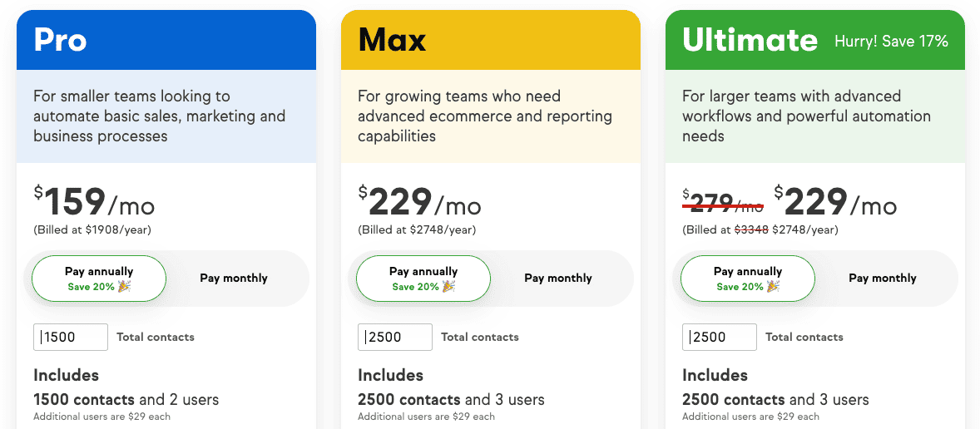The width and height of the screenshot is (980, 429).
Task: Select Pay monthly on Max plan
Action: (x=558, y=279)
